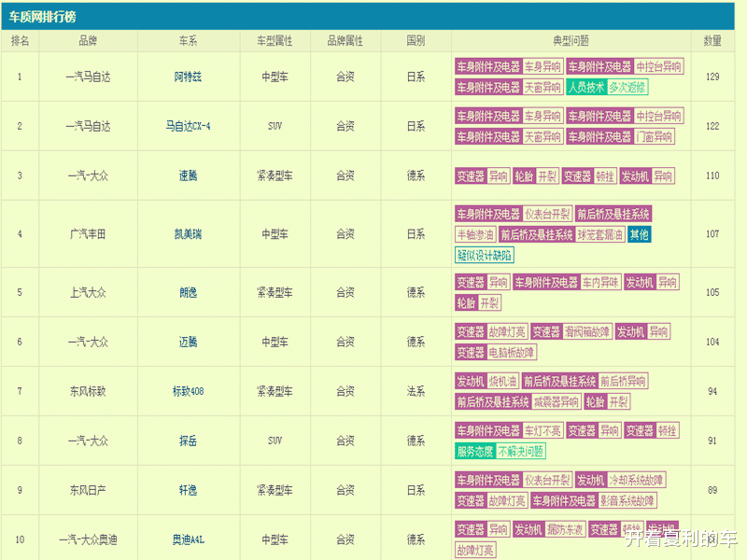The image size is (747, 560).
Task: Open the 阿特兹 car series link
Action: point(188,77)
